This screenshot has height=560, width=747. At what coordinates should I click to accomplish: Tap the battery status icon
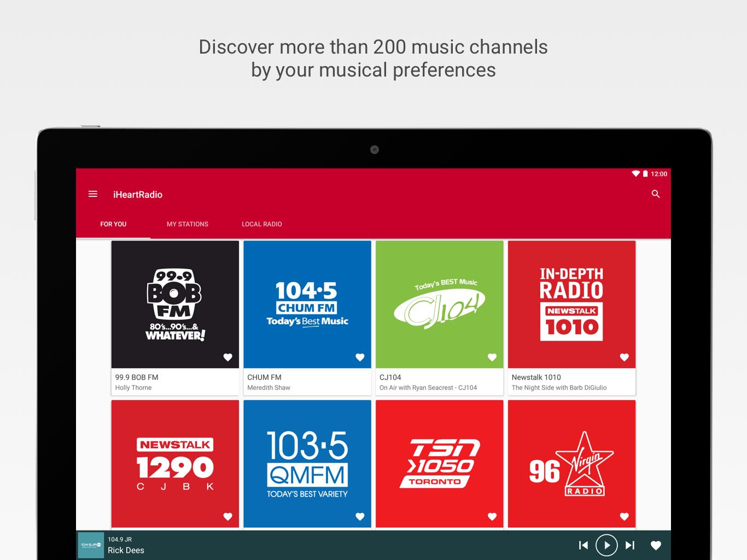[x=645, y=174]
